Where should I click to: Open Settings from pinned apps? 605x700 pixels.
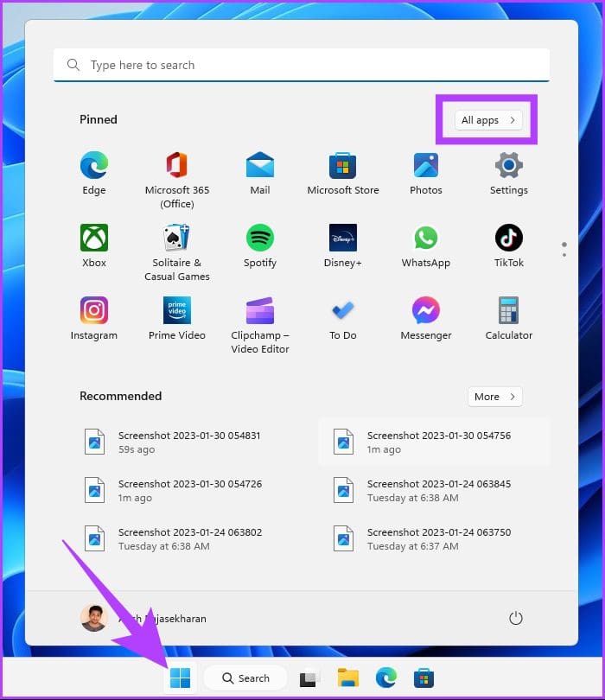click(508, 173)
